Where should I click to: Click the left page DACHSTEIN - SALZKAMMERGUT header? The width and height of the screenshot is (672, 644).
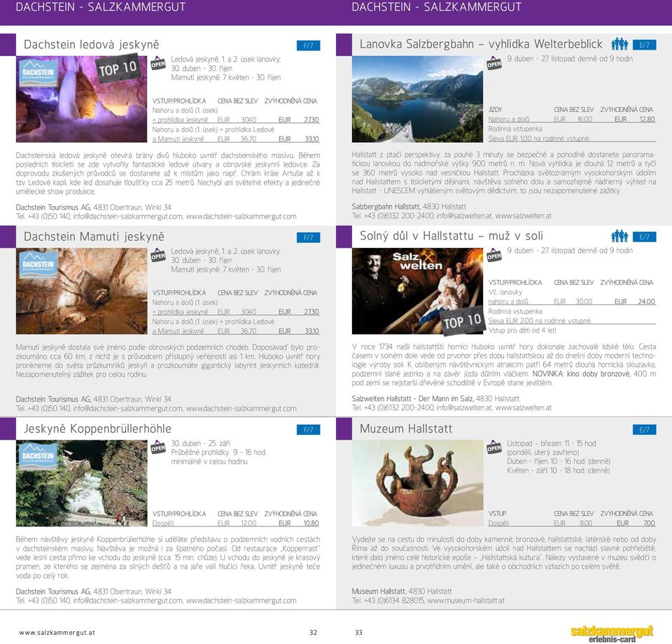[100, 7]
